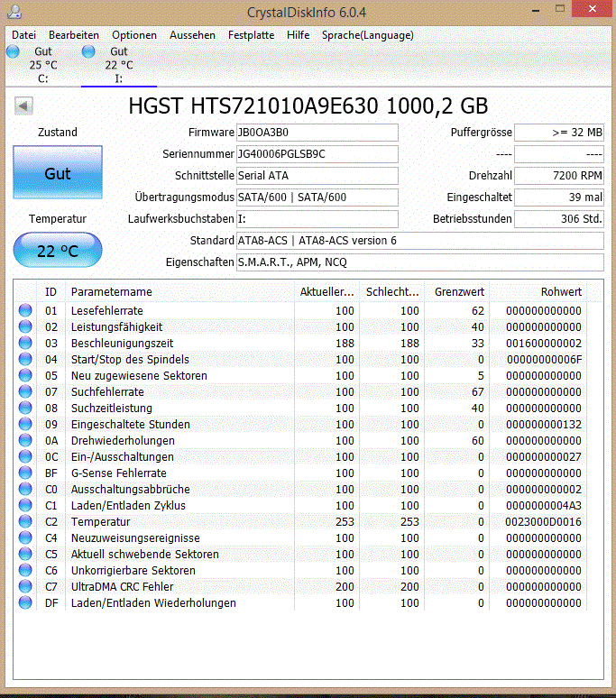Click the Grenzwert column header
This screenshot has width=616, height=698.
(x=456, y=292)
